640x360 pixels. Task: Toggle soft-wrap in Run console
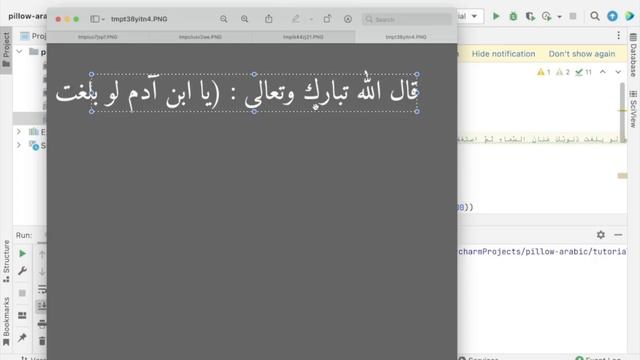42,289
